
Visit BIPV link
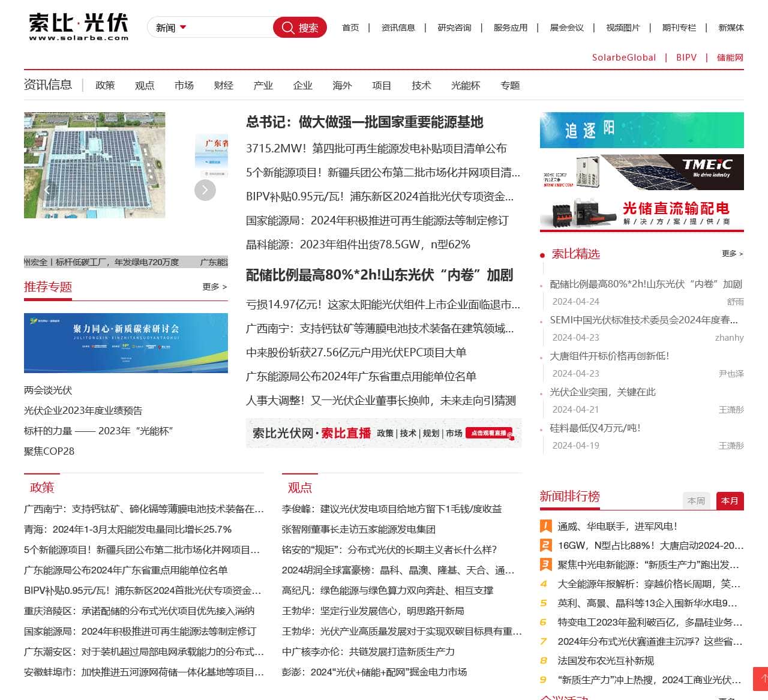pyautogui.click(x=686, y=58)
